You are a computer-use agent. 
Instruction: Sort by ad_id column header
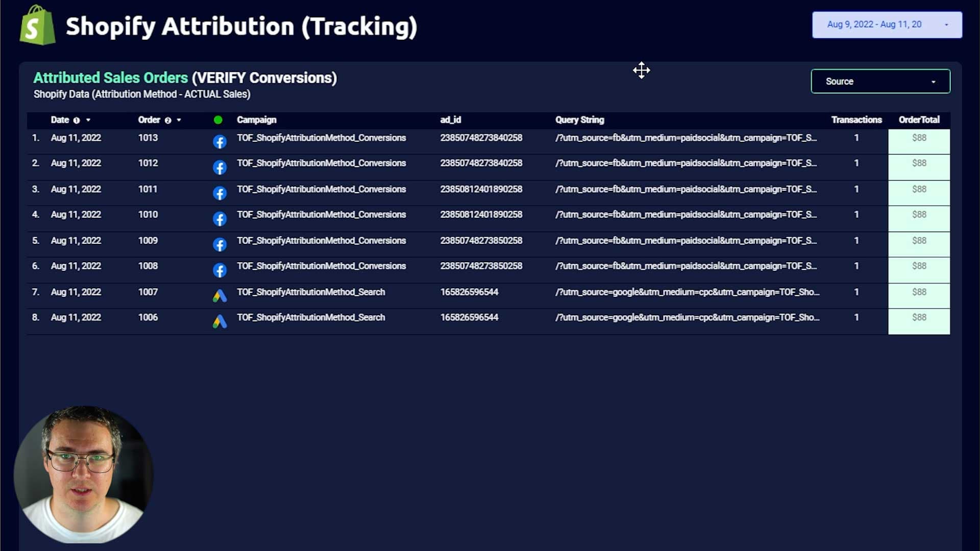[450, 120]
